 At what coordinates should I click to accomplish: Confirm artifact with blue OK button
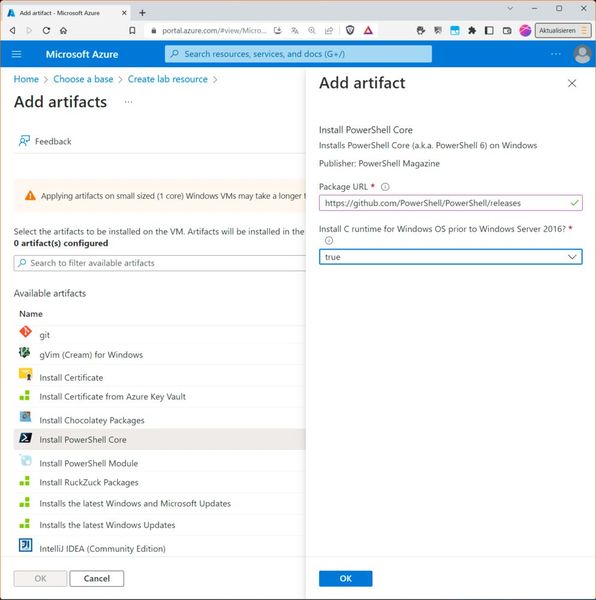345,578
